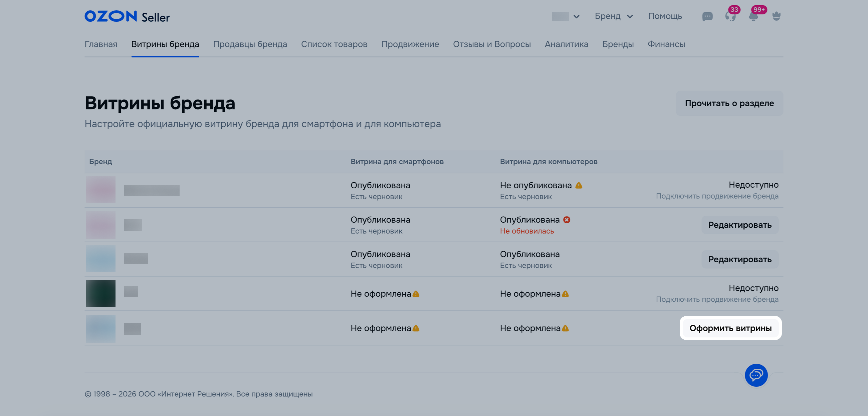Click the dark green brand thumbnail
This screenshot has width=868, height=416.
(x=101, y=293)
